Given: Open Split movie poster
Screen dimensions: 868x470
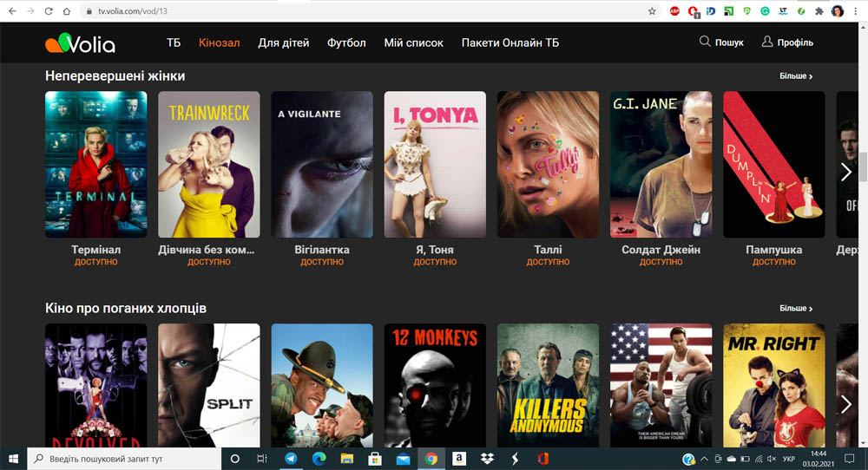Looking at the screenshot, I should (208, 385).
